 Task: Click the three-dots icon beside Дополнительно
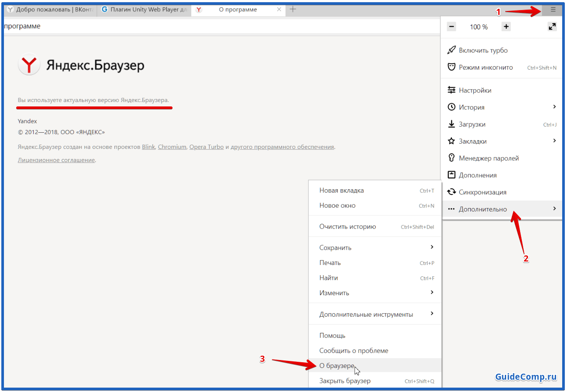pos(451,209)
